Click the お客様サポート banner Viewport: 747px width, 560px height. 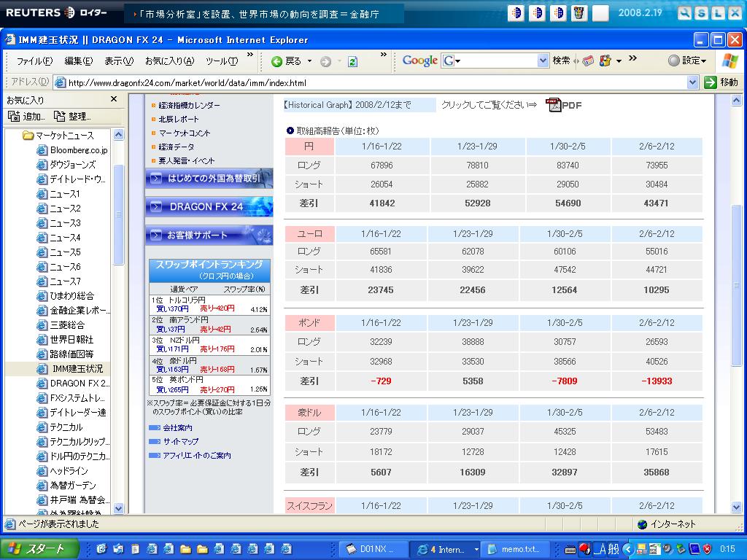click(209, 236)
